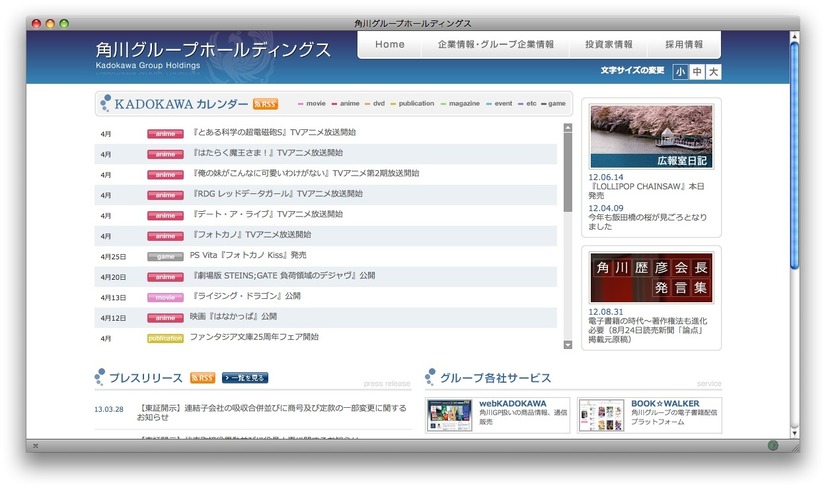Click the 一覧を見る button next to press releases
The image size is (826, 487).
tap(245, 378)
